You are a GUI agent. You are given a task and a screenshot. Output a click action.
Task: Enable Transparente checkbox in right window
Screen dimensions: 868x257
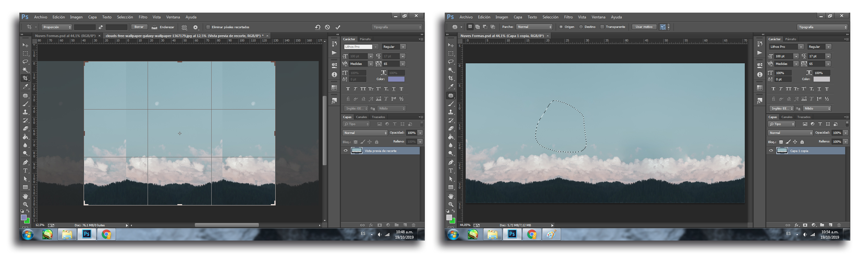pyautogui.click(x=602, y=27)
